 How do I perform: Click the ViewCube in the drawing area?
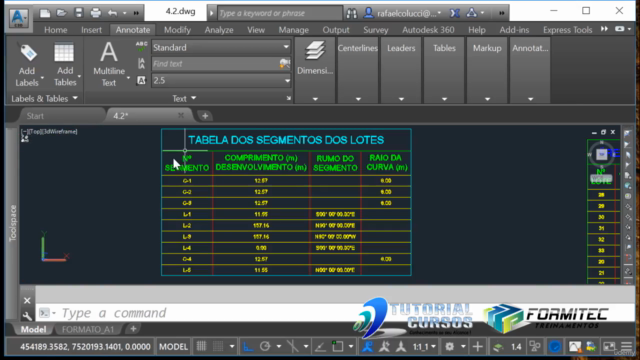pyautogui.click(x=601, y=154)
